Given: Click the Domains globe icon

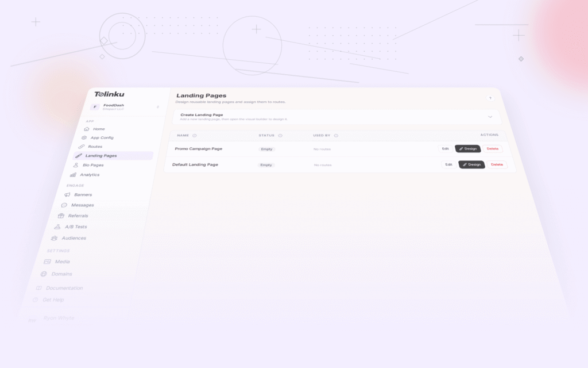Looking at the screenshot, I should point(44,274).
